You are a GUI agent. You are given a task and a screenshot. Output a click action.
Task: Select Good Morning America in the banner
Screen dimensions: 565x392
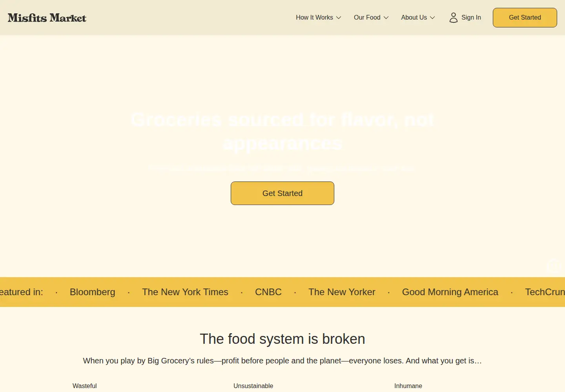coord(450,292)
